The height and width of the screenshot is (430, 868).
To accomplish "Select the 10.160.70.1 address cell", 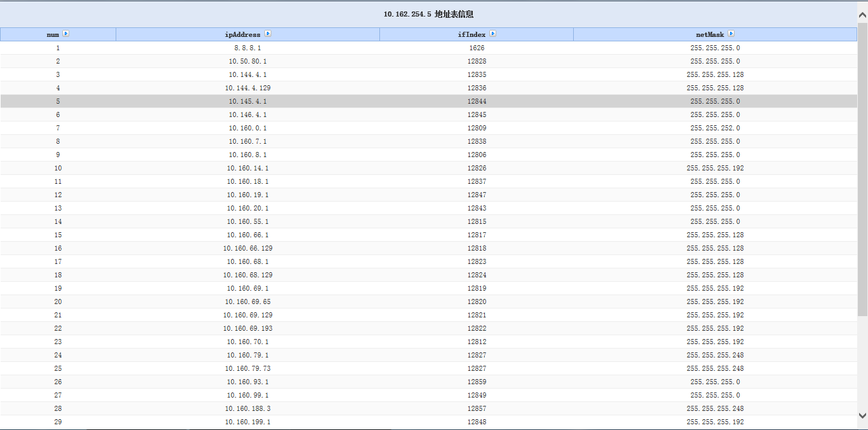I will 248,342.
